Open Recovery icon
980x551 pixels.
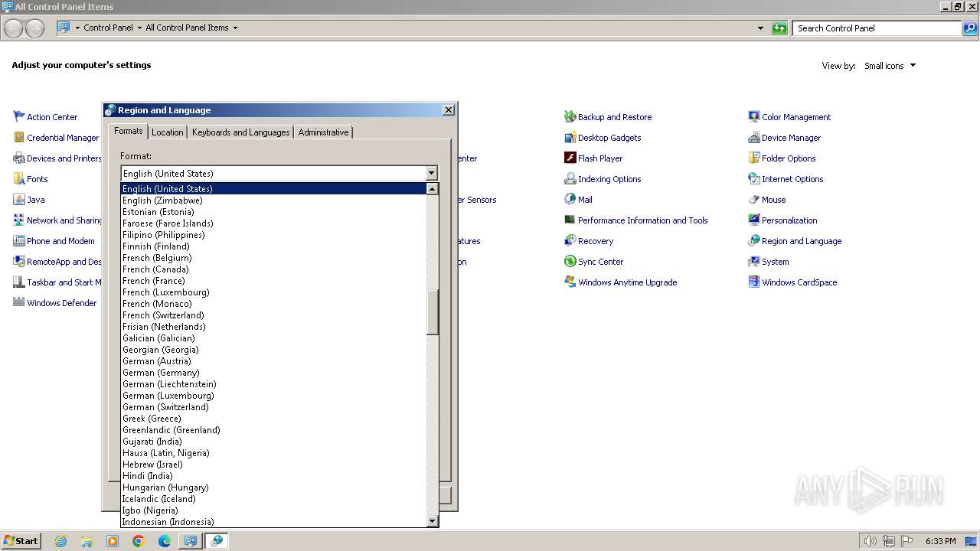click(x=570, y=241)
